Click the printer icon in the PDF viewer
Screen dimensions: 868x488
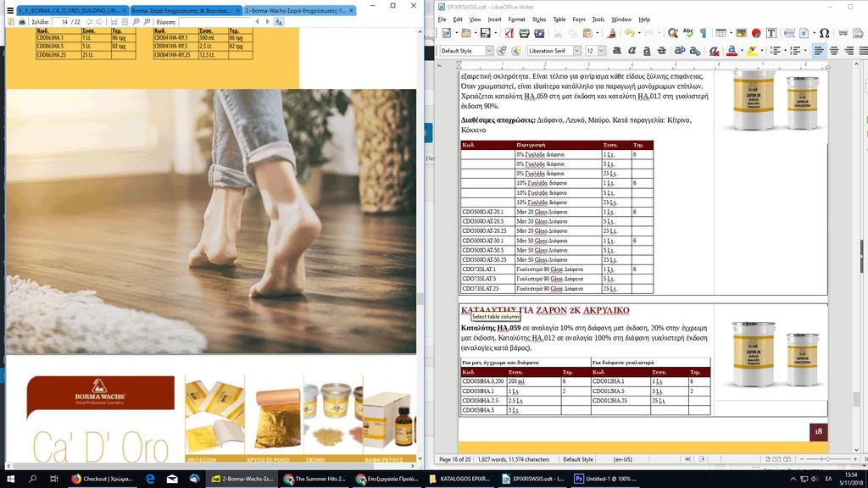pos(22,21)
